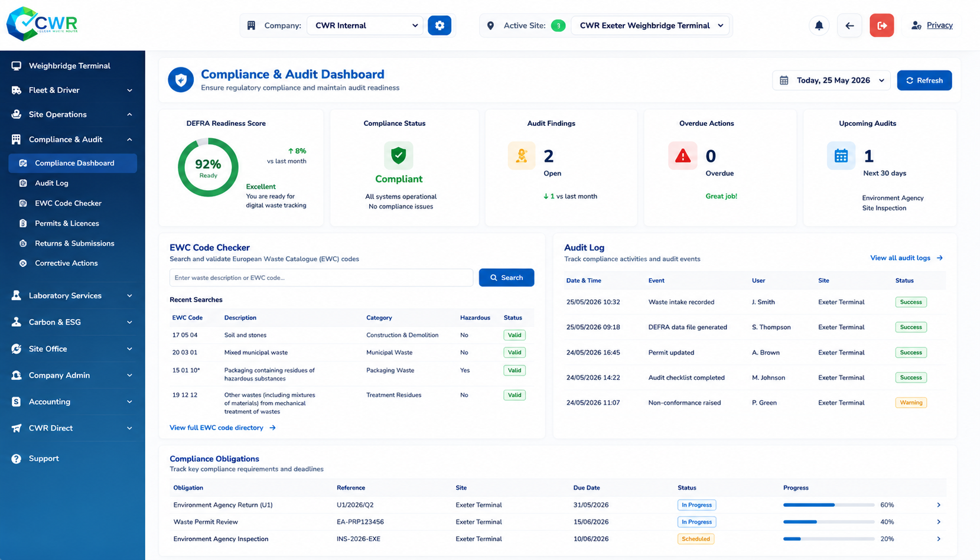Click the Refresh button
Screen dimensions: 980x560
point(924,80)
